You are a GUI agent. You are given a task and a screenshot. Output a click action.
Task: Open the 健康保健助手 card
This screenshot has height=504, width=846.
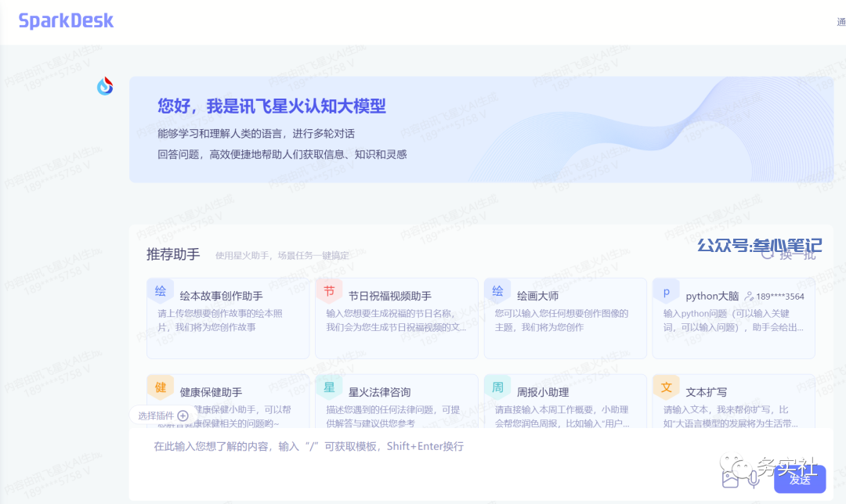tap(228, 401)
